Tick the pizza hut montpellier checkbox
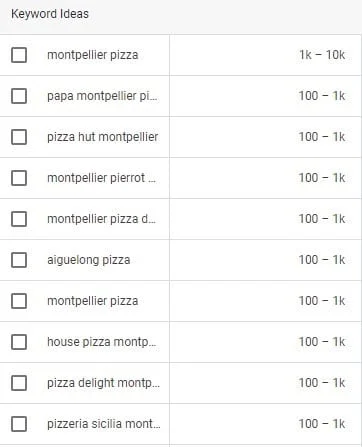Screen dimensions: 362x447 click(x=19, y=137)
